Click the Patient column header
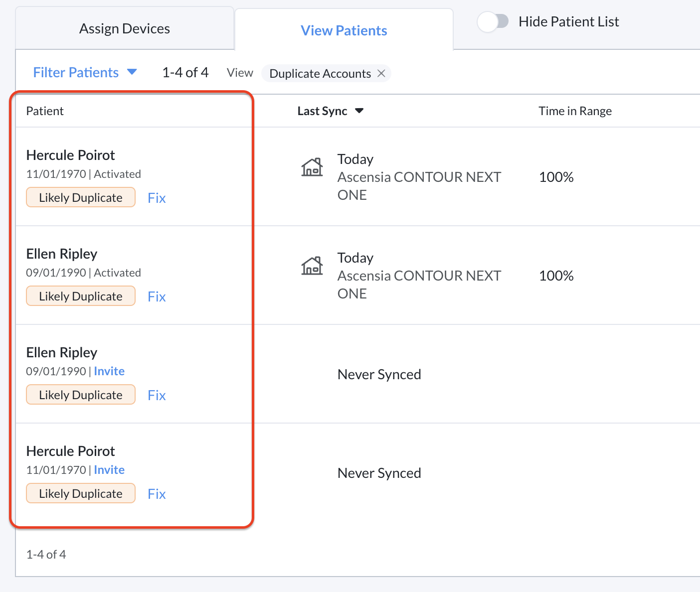This screenshot has width=700, height=592. coord(45,111)
